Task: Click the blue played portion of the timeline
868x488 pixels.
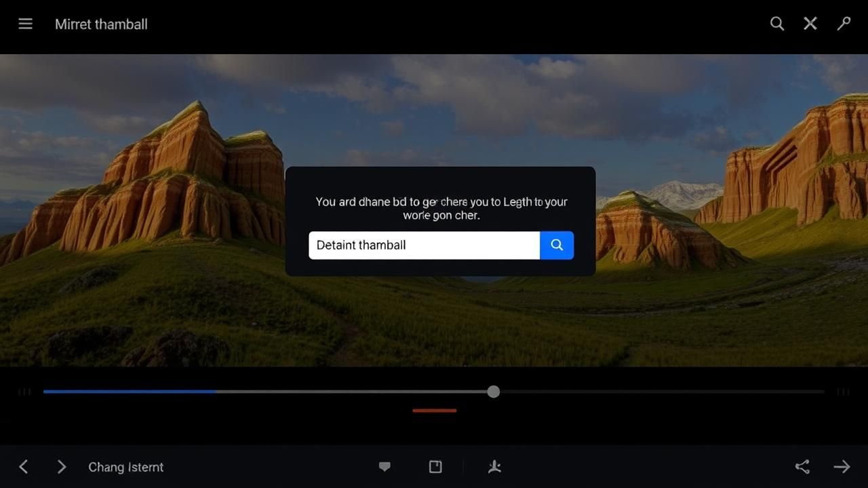Action: click(x=129, y=392)
